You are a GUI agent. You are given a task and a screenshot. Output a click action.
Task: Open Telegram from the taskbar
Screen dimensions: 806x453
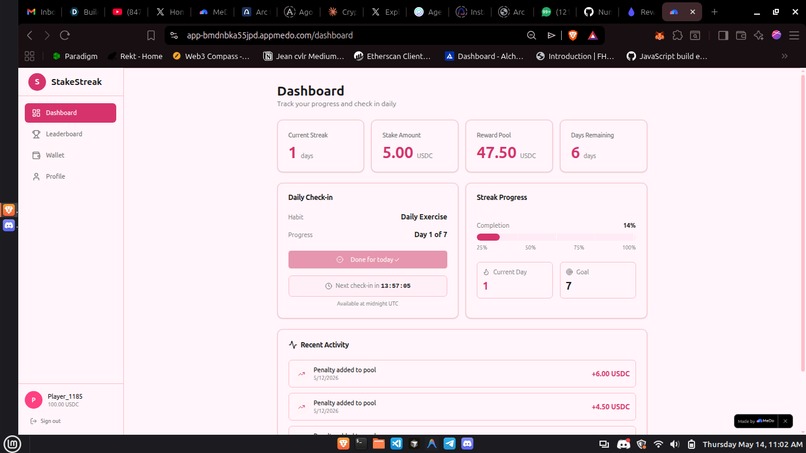point(449,444)
